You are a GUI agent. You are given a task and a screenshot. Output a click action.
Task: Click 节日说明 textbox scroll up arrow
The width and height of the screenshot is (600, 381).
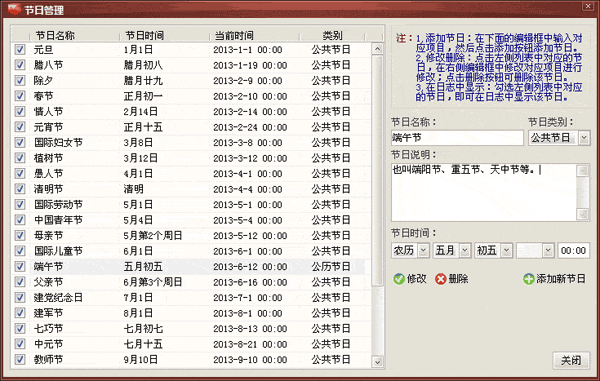(582, 171)
